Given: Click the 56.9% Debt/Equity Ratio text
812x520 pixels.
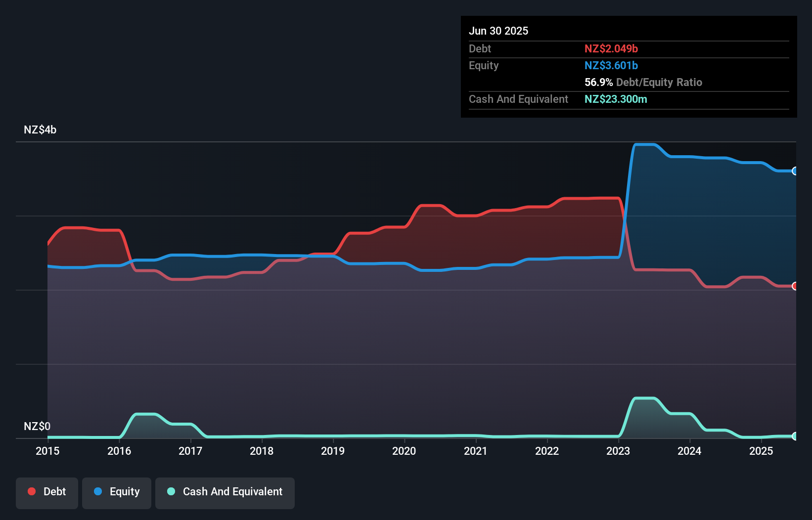Looking at the screenshot, I should click(643, 82).
